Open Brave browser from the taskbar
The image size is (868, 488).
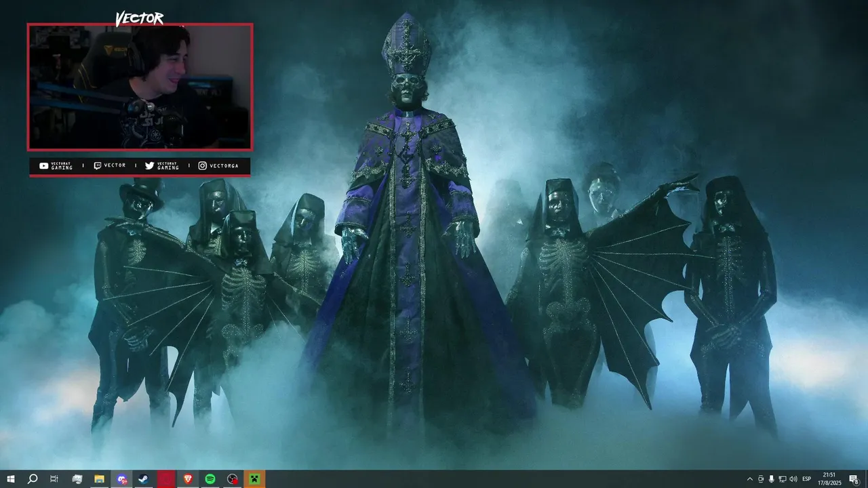click(188, 479)
